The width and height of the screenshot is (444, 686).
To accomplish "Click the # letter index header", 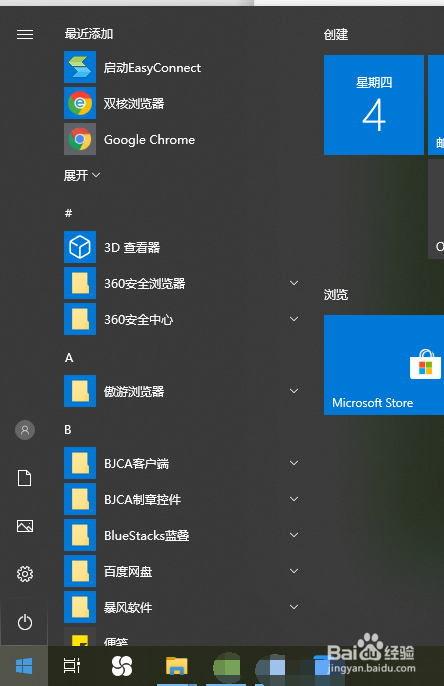I will click(69, 213).
